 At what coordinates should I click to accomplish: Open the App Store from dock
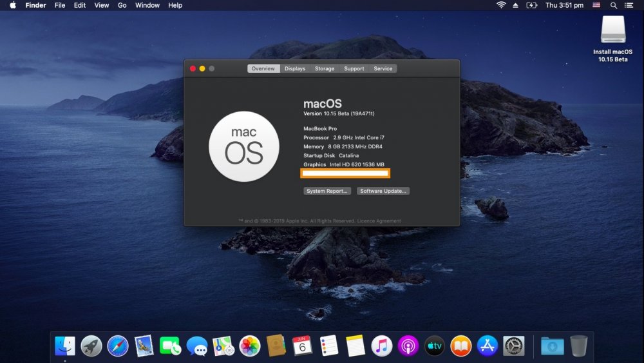tap(488, 346)
